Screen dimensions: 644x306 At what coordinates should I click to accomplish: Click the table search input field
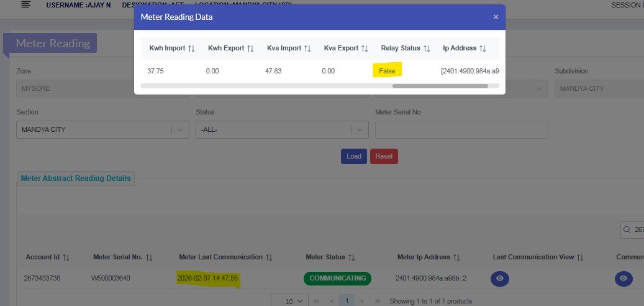(632, 230)
